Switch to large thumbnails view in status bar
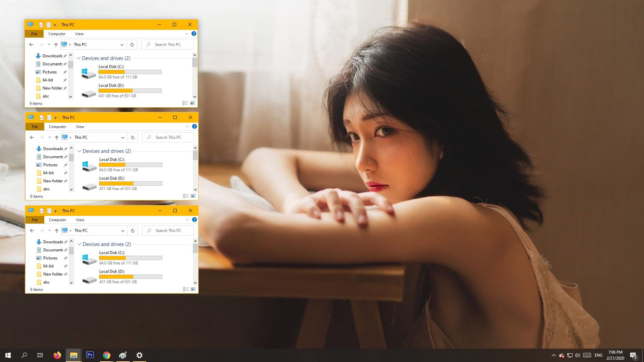This screenshot has height=362, width=644. tap(193, 103)
